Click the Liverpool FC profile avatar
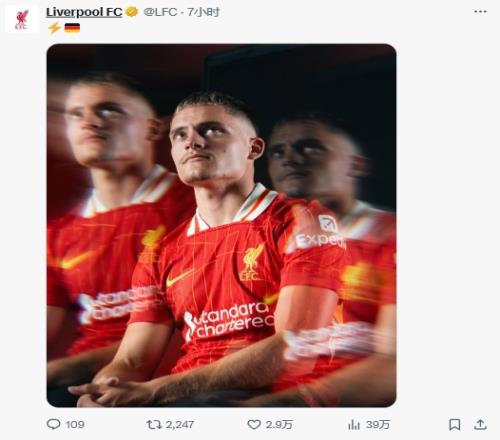Screen dimensions: 500x440 tap(22, 19)
